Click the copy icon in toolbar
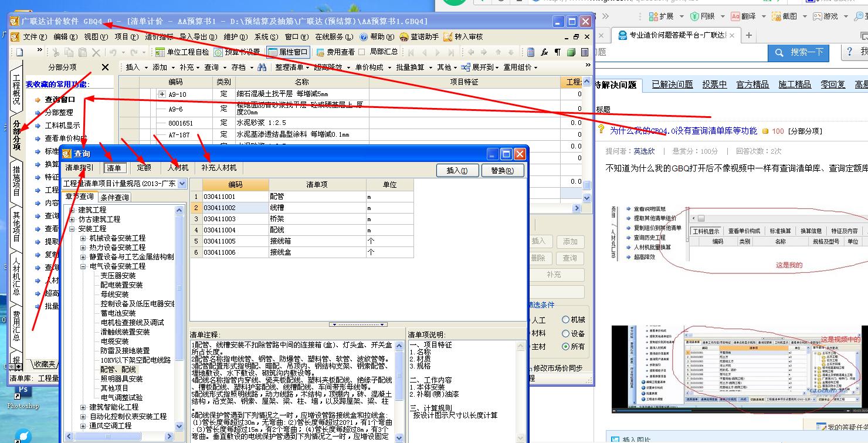Image resolution: width=868 pixels, height=443 pixels. coord(70,52)
